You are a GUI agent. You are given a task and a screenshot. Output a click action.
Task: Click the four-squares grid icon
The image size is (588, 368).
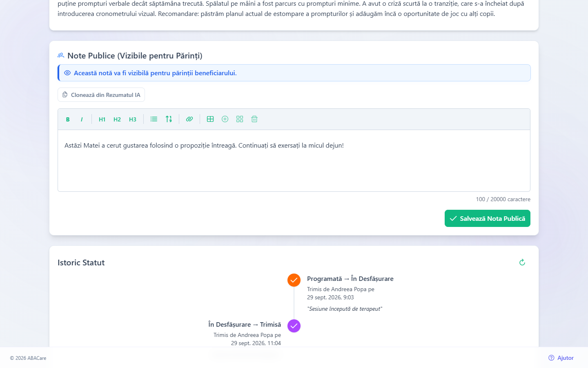pyautogui.click(x=240, y=119)
